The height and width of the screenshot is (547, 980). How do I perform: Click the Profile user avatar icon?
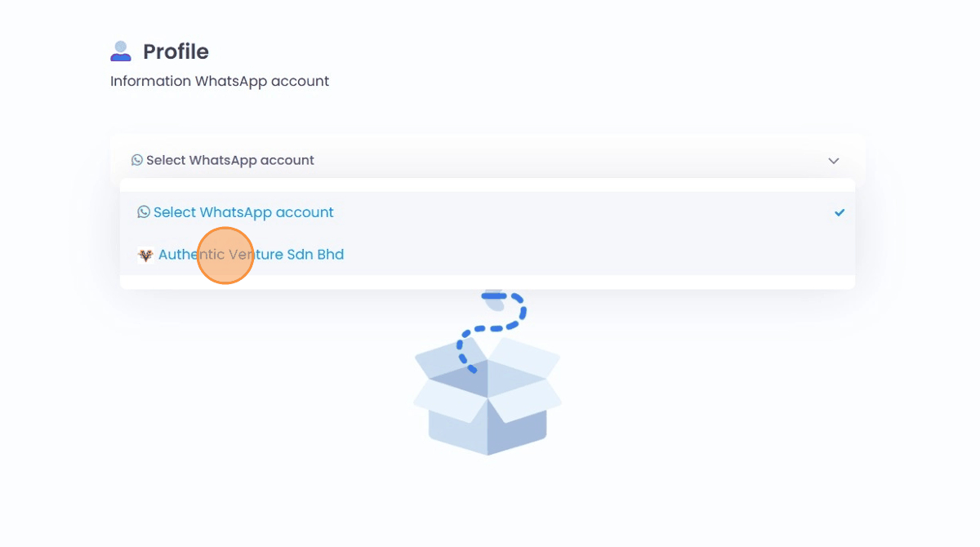point(121,51)
